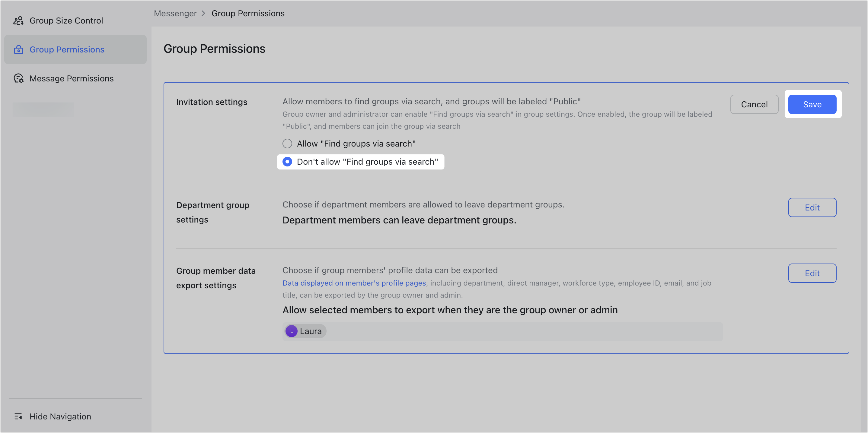The height and width of the screenshot is (433, 868).
Task: Click the Hide Navigation collapse icon
Action: click(18, 416)
